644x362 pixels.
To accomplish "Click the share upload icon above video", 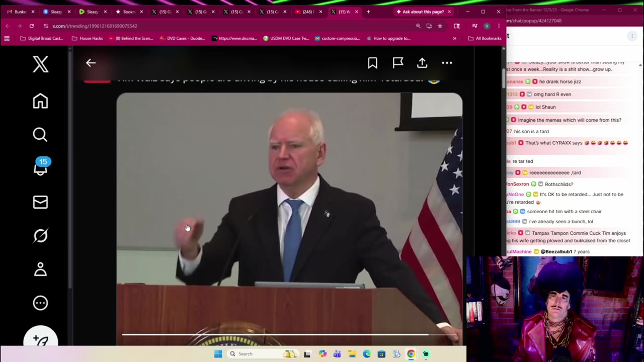I will tap(422, 63).
